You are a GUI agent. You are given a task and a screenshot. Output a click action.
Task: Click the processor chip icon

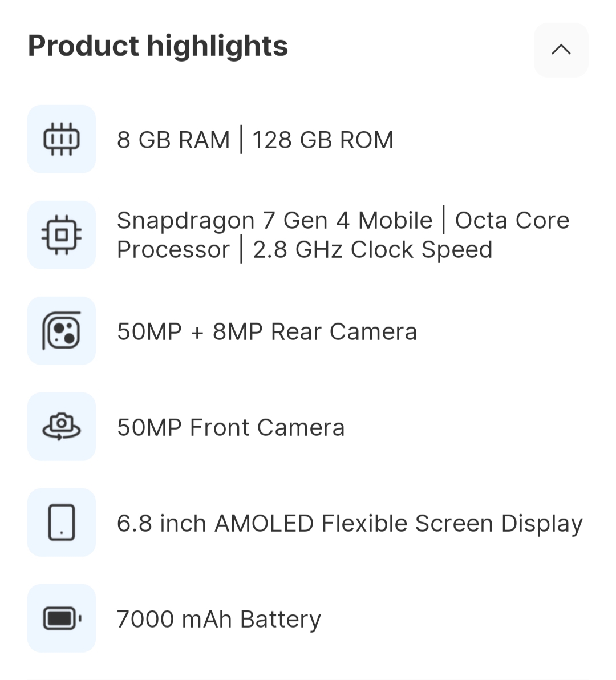pyautogui.click(x=62, y=235)
